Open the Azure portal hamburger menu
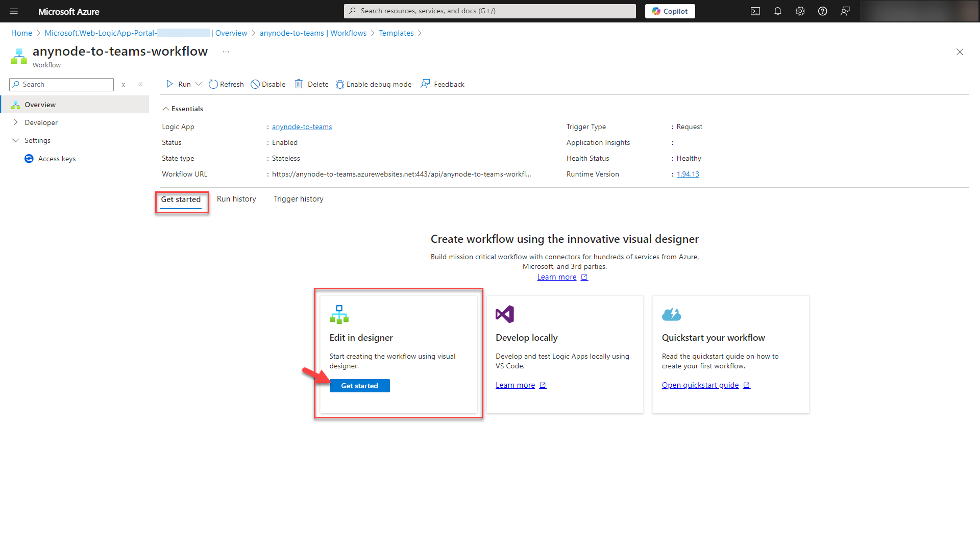The image size is (980, 551). [x=13, y=11]
